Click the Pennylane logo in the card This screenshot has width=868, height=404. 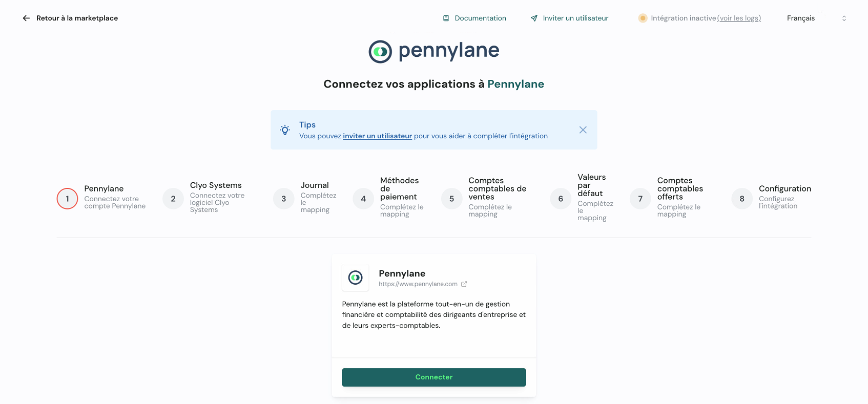click(355, 278)
